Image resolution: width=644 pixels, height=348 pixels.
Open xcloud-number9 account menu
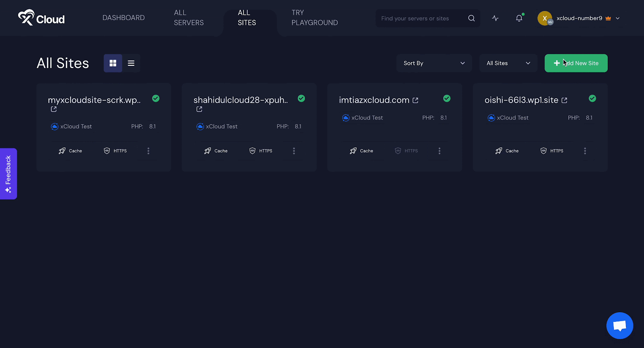[x=579, y=19]
